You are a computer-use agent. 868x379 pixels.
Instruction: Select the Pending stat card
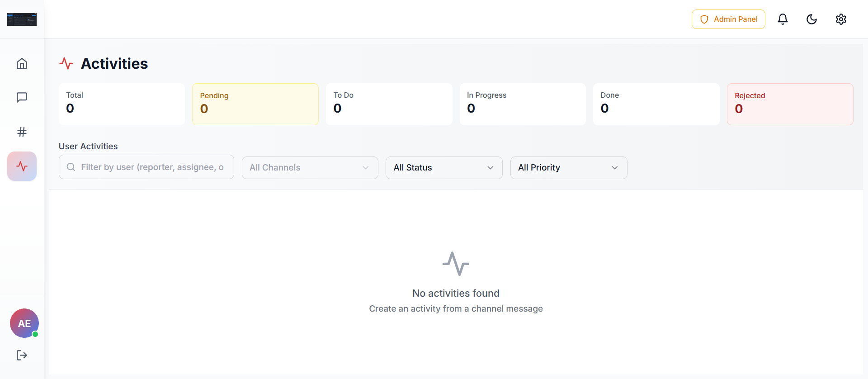(x=255, y=104)
